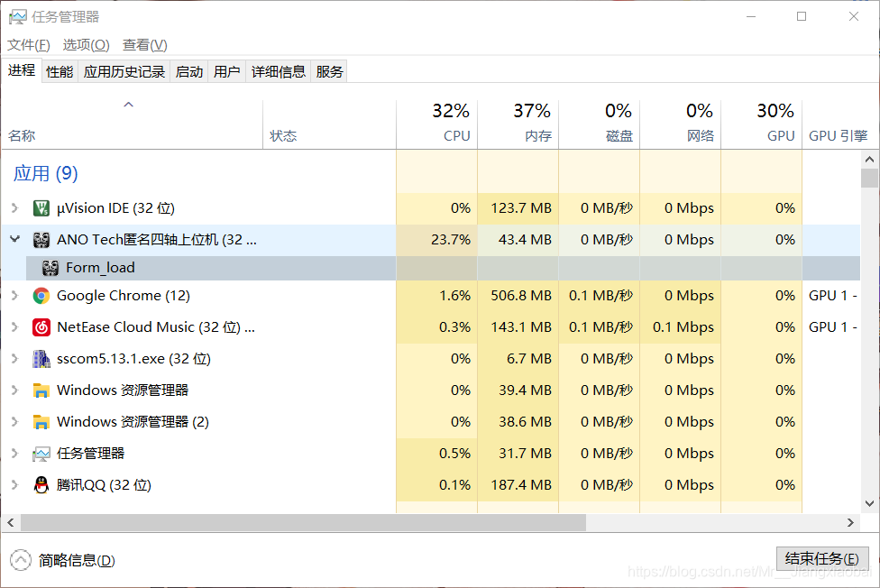Collapse to 简略信息 view icon
This screenshot has height=588, width=880.
tap(20, 560)
